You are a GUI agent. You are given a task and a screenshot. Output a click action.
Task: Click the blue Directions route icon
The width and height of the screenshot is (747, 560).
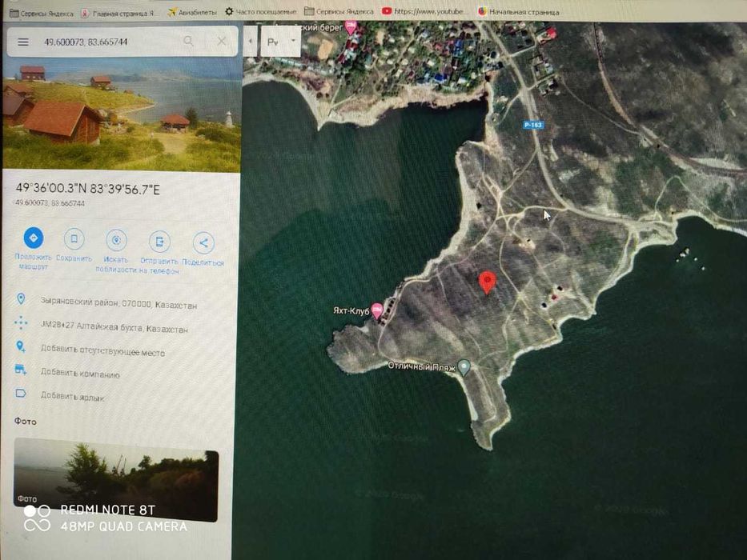pos(34,237)
